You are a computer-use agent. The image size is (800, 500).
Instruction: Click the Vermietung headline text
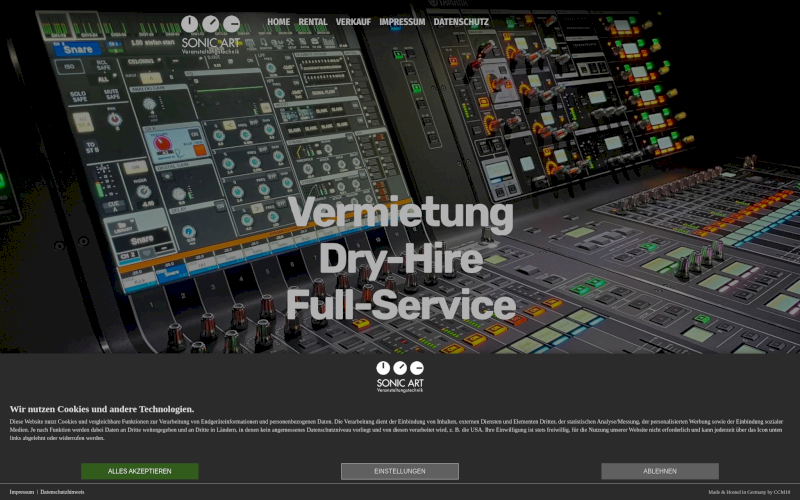(x=400, y=214)
